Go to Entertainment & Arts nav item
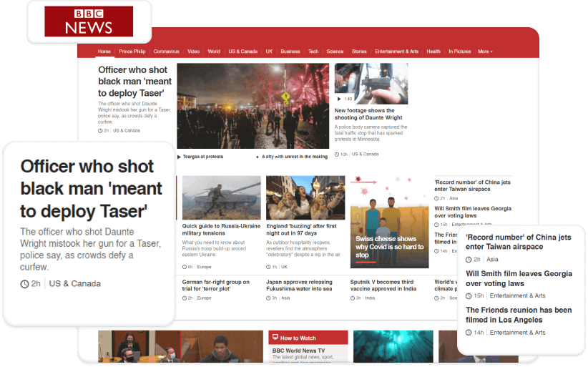Screen dimensions: 588x367 (396, 52)
